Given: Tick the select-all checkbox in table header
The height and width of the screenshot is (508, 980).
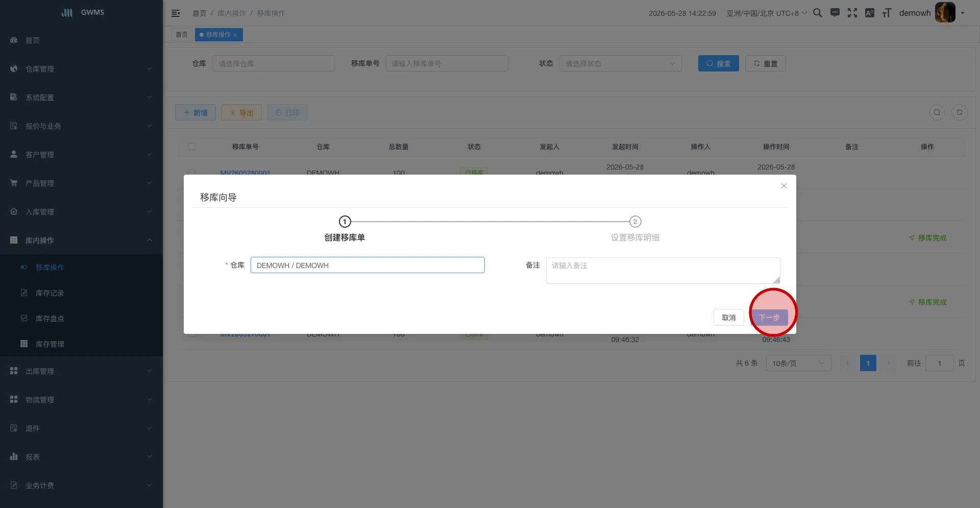Looking at the screenshot, I should 192,147.
